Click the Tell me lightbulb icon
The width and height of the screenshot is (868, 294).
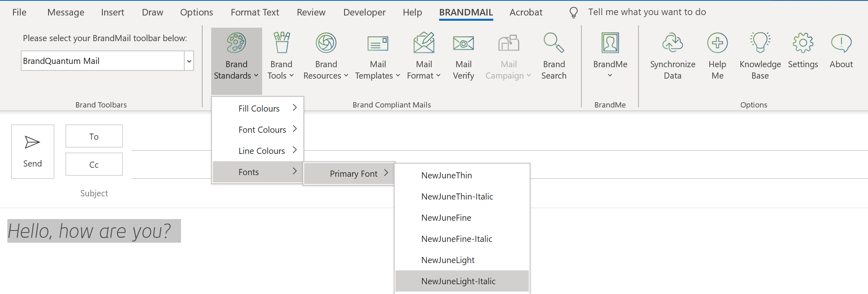(x=574, y=13)
